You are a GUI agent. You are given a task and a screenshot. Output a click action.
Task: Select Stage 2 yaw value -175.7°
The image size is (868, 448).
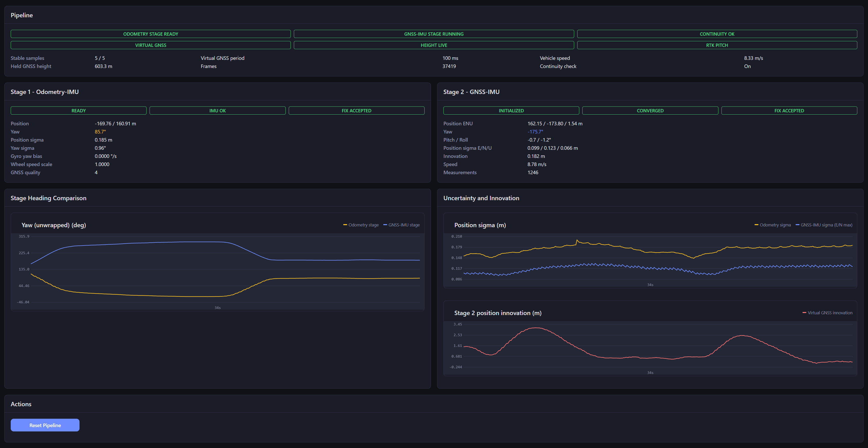click(535, 132)
